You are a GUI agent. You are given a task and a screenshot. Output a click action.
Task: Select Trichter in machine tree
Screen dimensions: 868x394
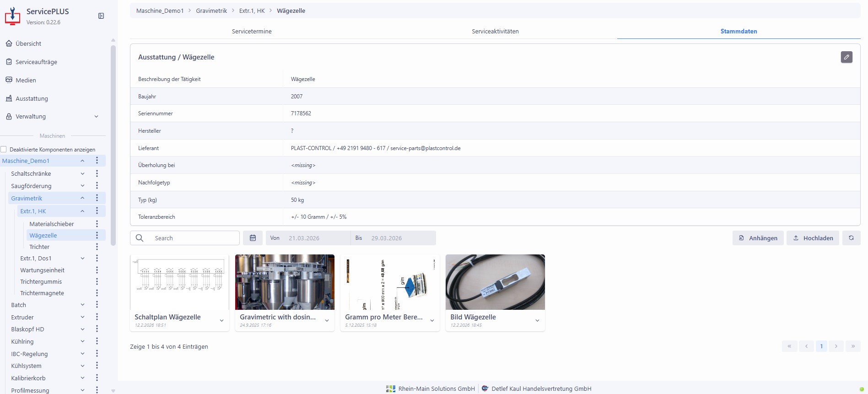click(39, 247)
